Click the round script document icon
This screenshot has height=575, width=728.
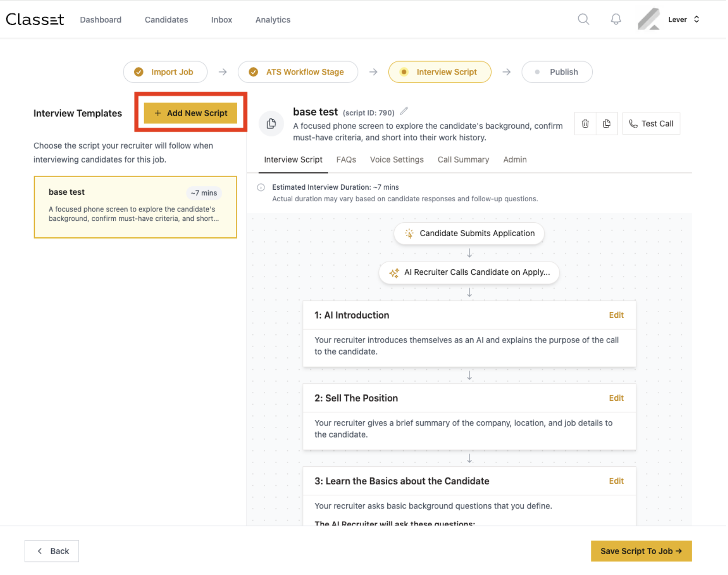[272, 124]
